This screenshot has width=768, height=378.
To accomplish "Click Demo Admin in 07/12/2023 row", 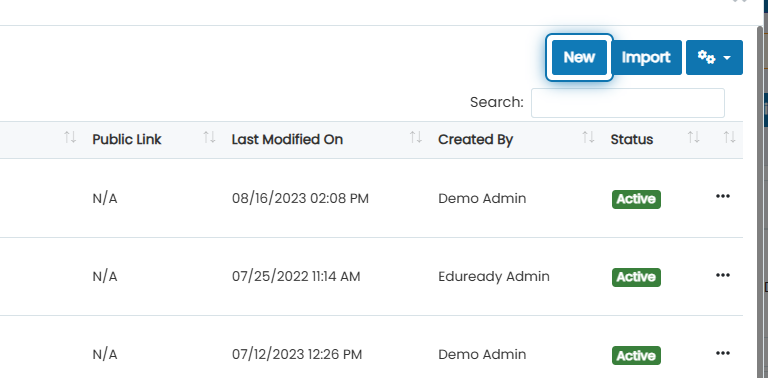I will tap(482, 354).
